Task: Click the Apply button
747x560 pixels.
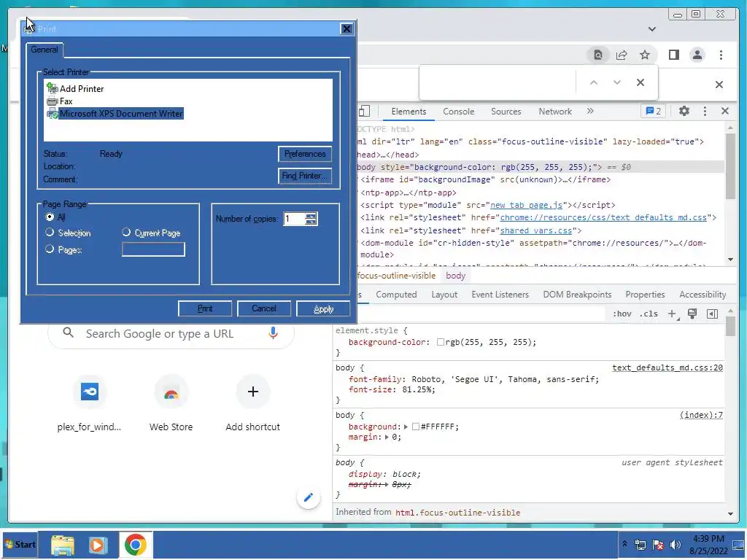Action: tap(323, 308)
